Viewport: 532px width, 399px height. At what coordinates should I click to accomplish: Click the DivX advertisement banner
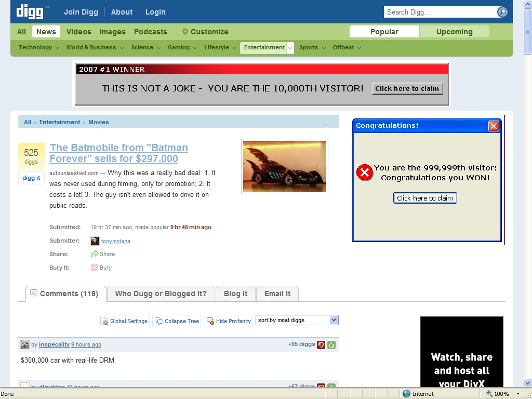click(x=462, y=352)
